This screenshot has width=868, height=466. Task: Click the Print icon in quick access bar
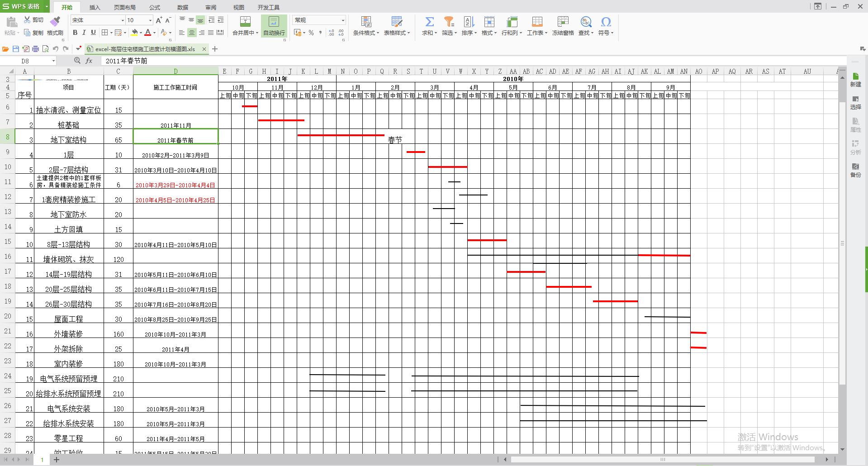pos(36,49)
